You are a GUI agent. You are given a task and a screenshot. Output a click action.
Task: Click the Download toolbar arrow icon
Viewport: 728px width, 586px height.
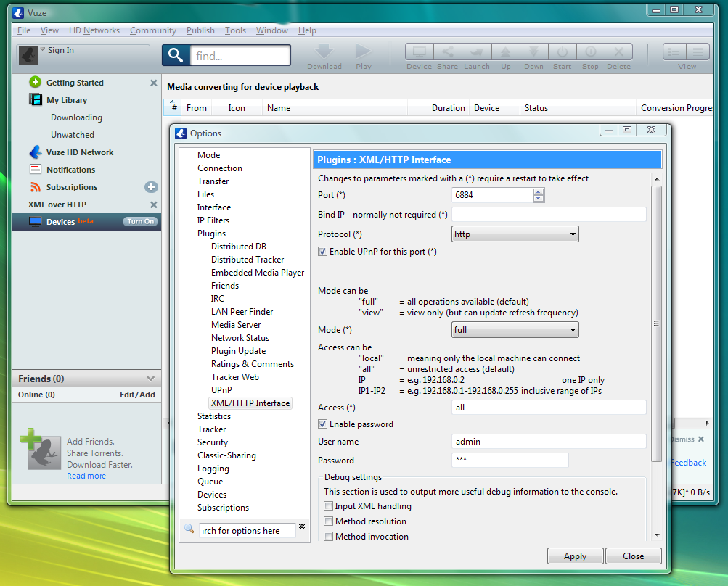point(324,51)
